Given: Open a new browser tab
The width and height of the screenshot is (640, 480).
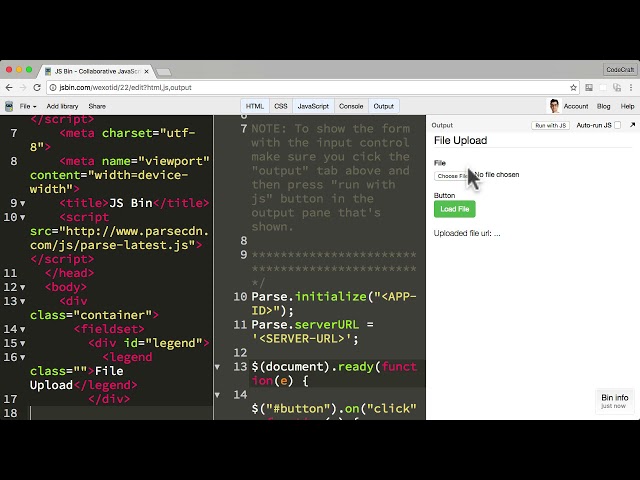Looking at the screenshot, I should point(164,72).
